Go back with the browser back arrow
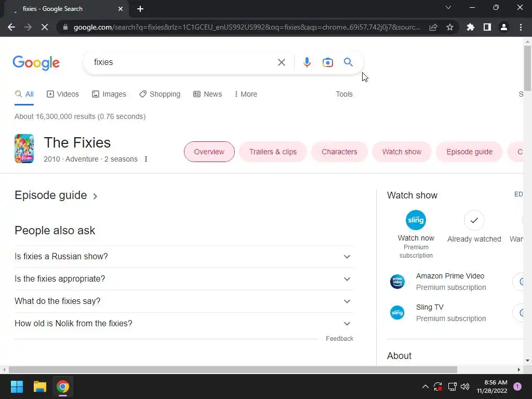This screenshot has width=532, height=399. [11, 27]
